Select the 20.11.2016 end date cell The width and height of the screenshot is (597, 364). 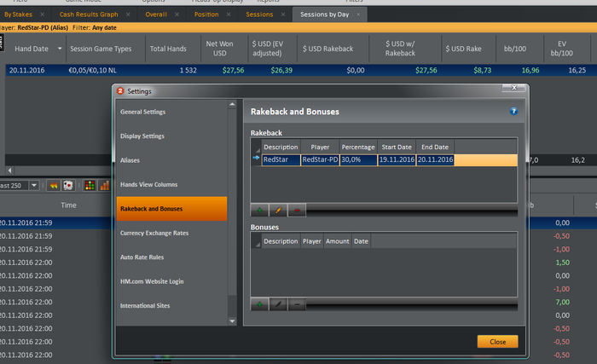tap(435, 159)
